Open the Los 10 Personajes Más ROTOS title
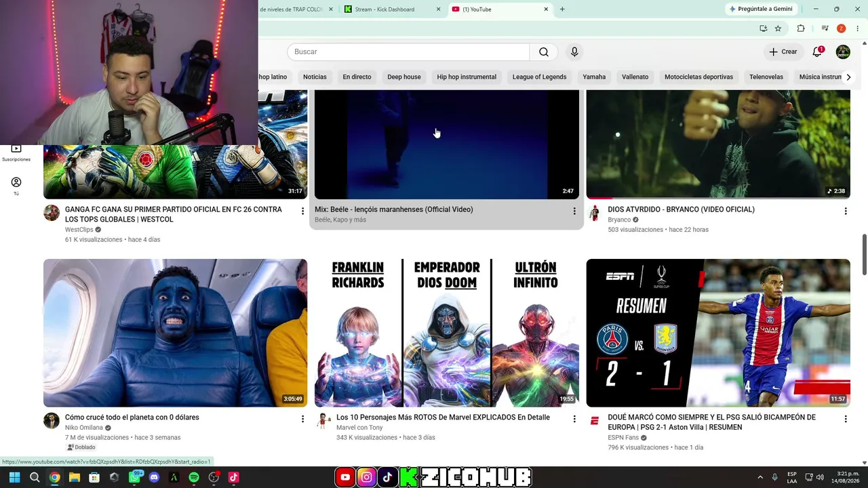 coord(443,418)
